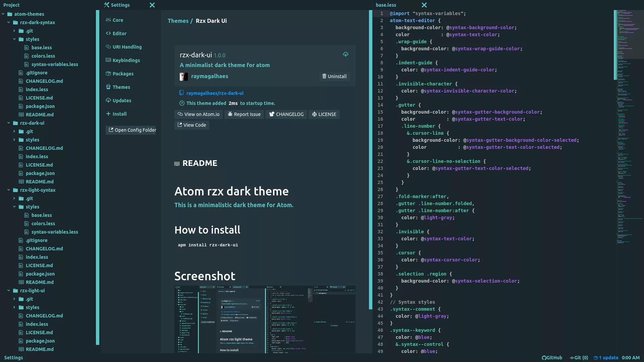644x362 pixels.
Task: Open base.less in rzx-dark-syntax styles
Action: pyautogui.click(x=42, y=48)
